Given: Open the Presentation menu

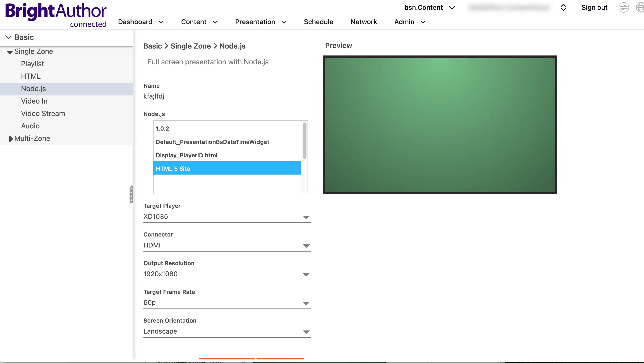Looking at the screenshot, I should (x=261, y=22).
